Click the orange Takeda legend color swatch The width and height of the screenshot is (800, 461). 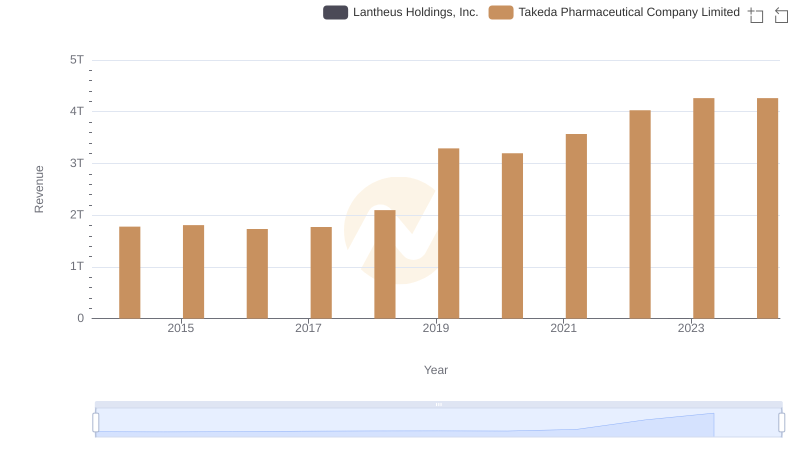pyautogui.click(x=501, y=12)
